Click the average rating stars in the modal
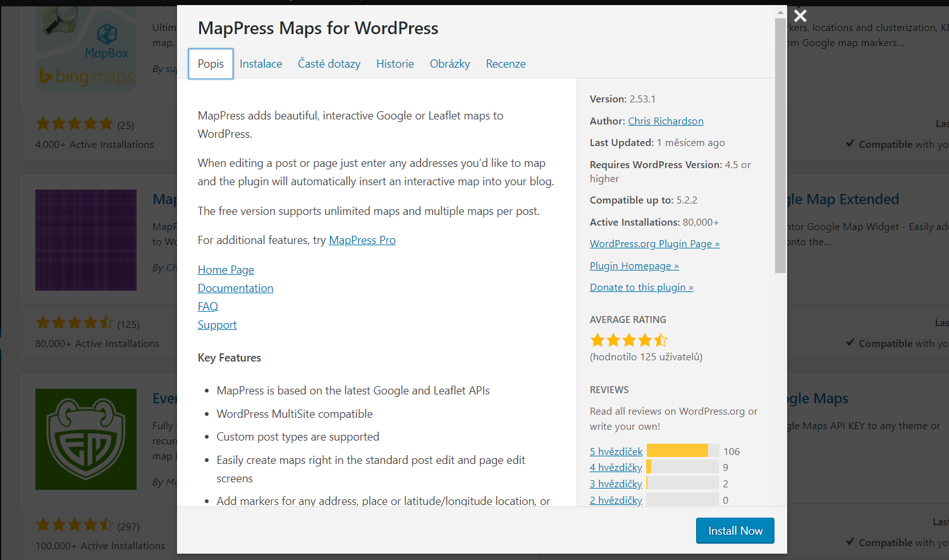The image size is (949, 560). click(629, 341)
